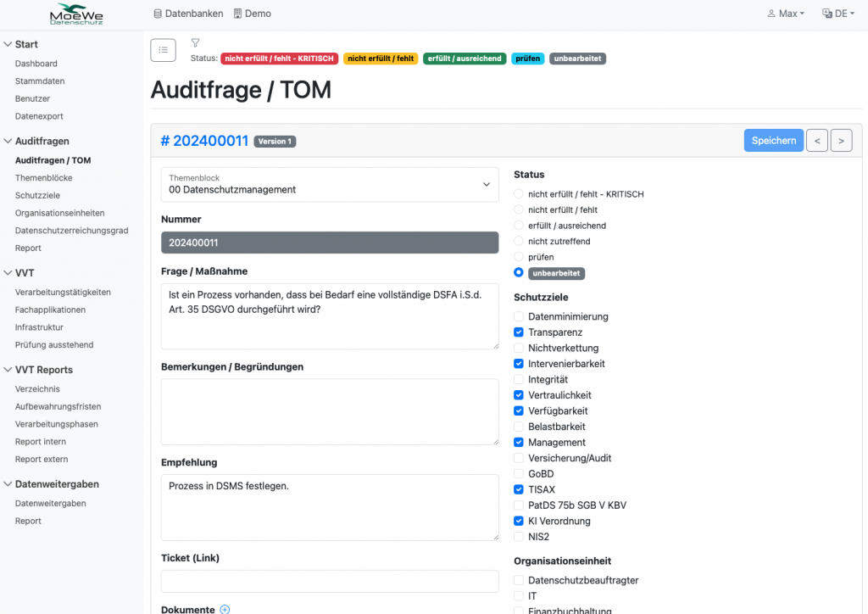Open the Datenbanken navigation item

tap(188, 14)
